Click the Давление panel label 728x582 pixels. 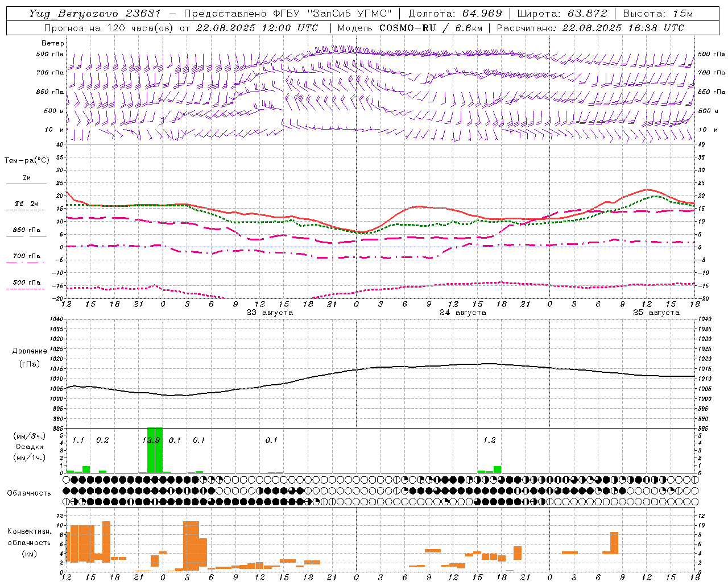pos(30,351)
